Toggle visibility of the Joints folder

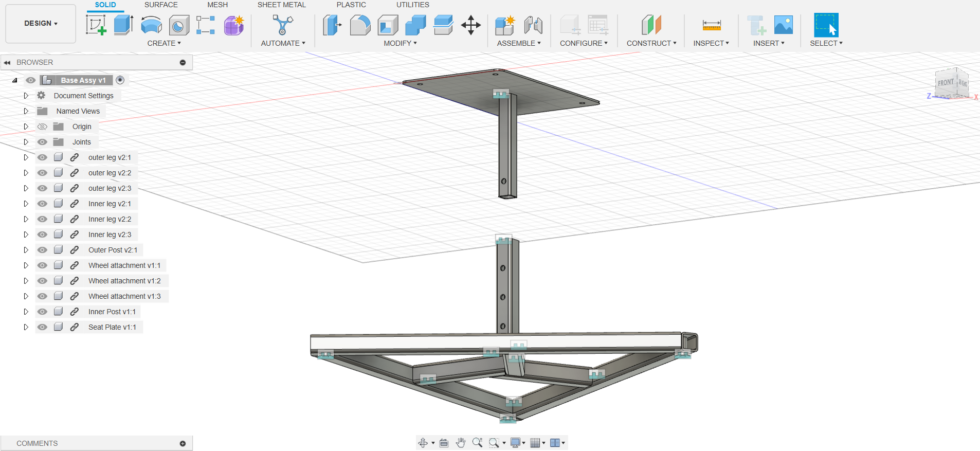(x=42, y=142)
